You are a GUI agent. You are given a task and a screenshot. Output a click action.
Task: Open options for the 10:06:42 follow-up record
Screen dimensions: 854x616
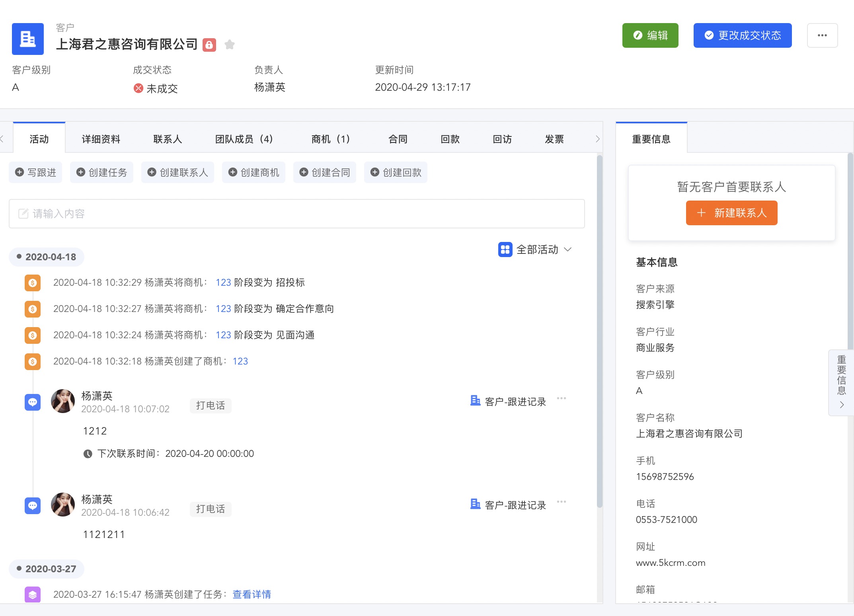pos(561,502)
